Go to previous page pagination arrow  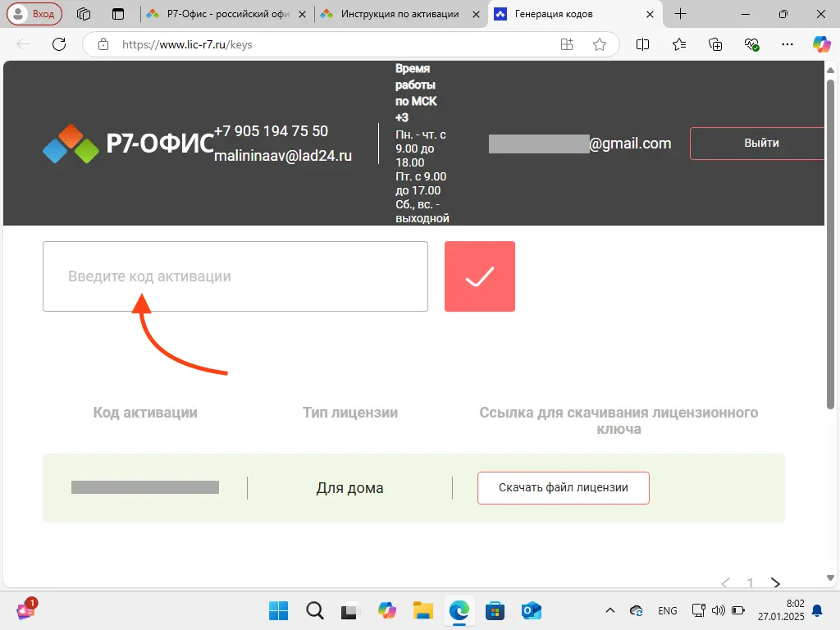[725, 582]
